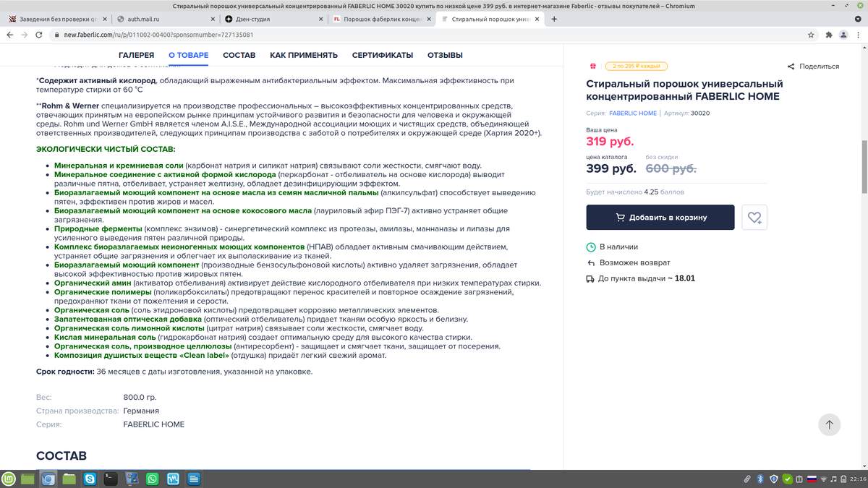
Task: Click the 'Артикул: 30020' text
Action: point(686,113)
